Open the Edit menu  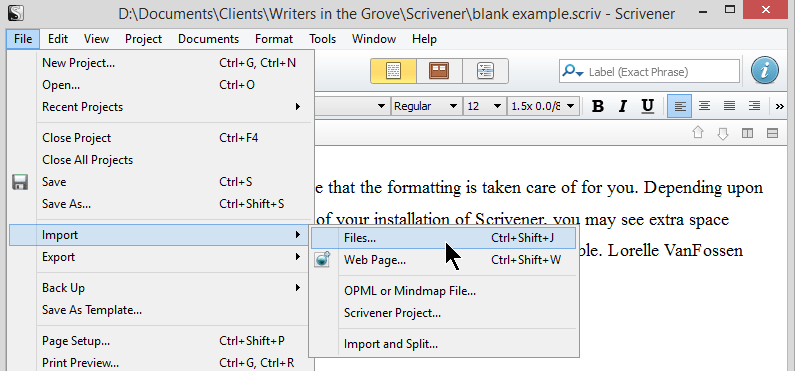tap(58, 39)
